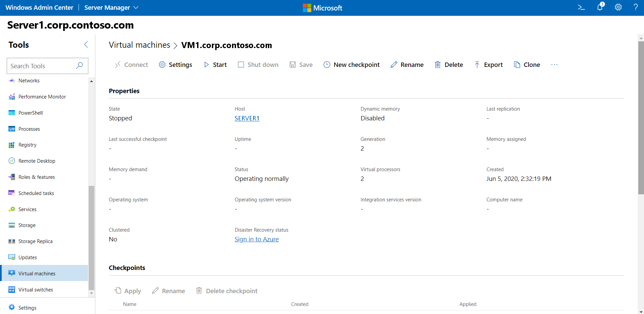Create a New checkpoint for VM1
The image size is (644, 314).
(x=352, y=65)
